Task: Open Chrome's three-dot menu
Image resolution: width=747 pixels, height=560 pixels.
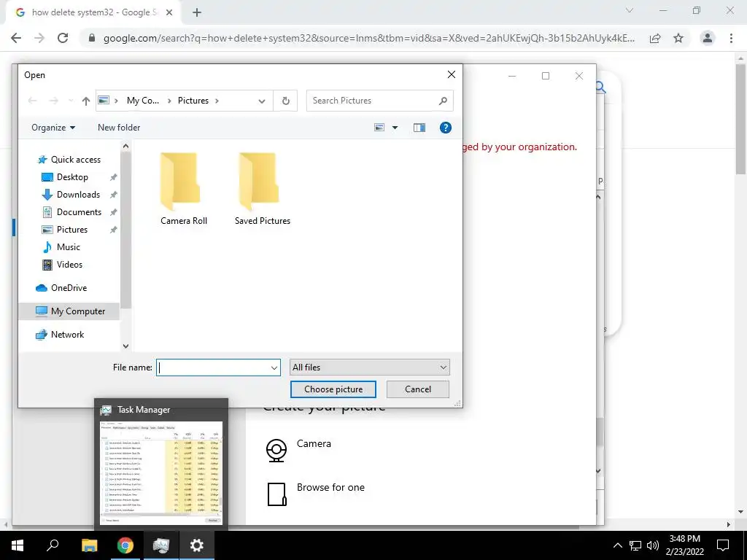Action: (x=731, y=38)
